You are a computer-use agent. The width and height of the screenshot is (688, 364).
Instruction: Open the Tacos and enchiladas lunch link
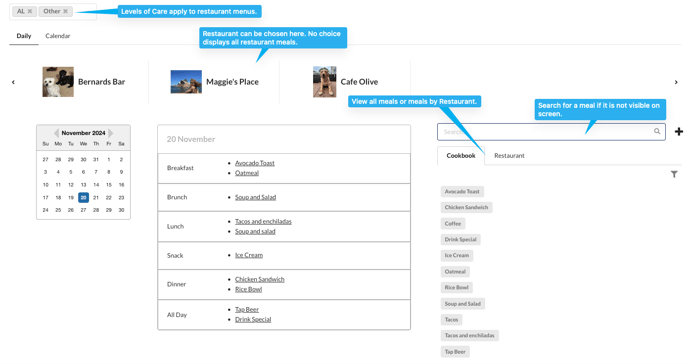point(263,221)
